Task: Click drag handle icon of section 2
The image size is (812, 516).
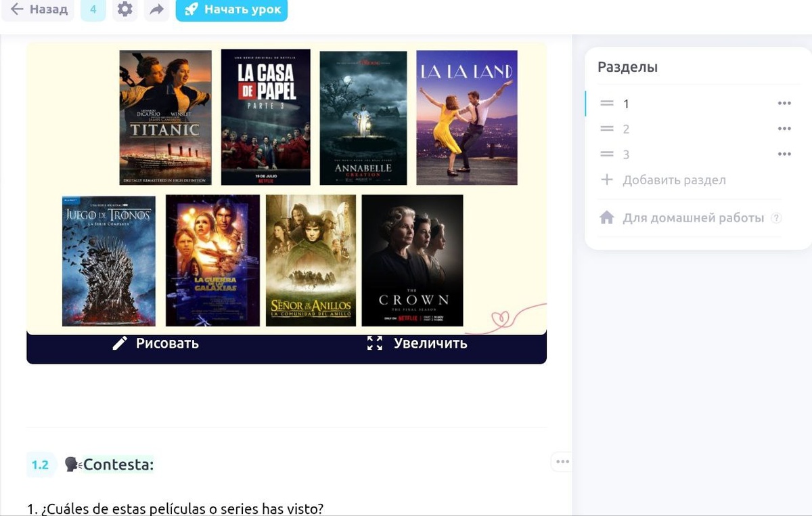Action: tap(607, 129)
